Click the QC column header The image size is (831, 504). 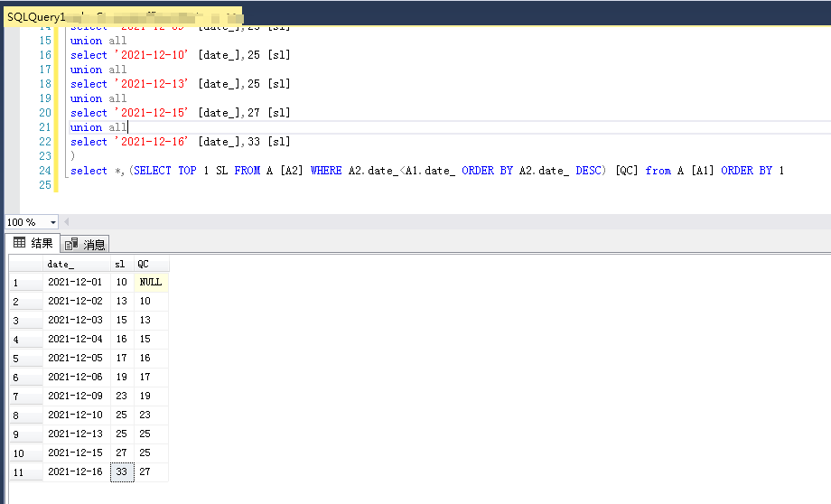(x=151, y=264)
